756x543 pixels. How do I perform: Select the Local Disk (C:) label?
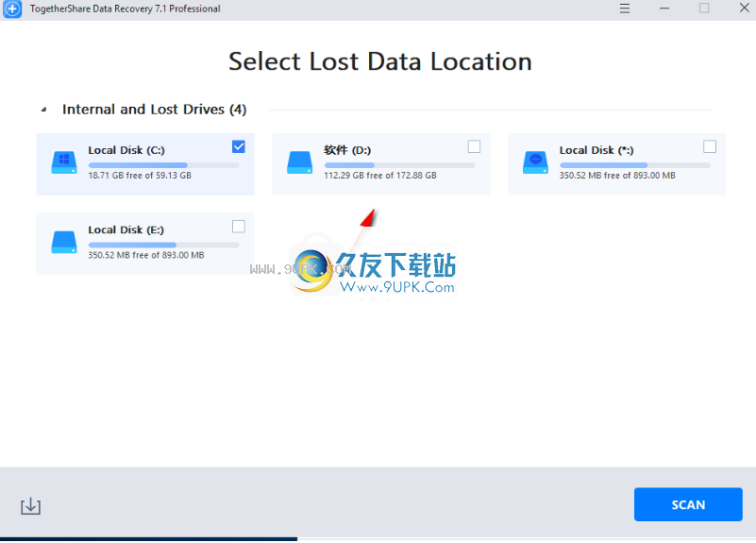click(126, 150)
